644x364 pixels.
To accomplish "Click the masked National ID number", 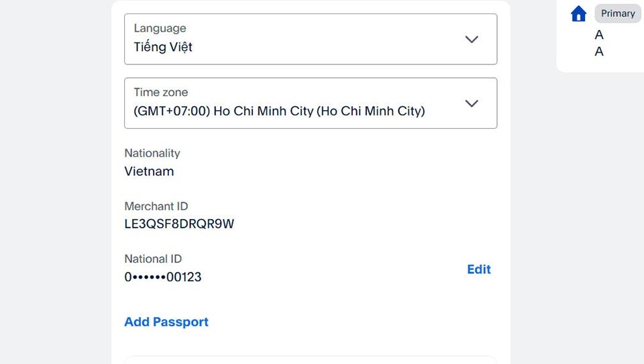I will click(x=163, y=277).
